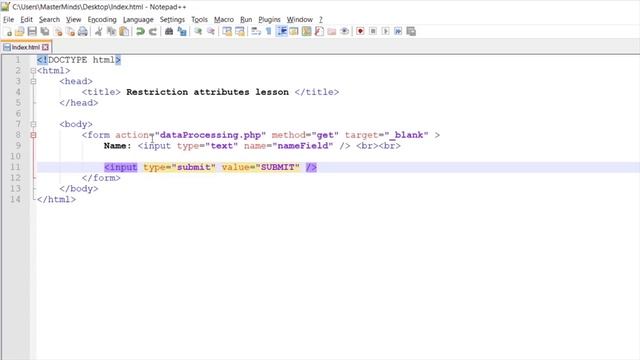
Task: Click line number 11 in the margin
Action: pyautogui.click(x=15, y=167)
